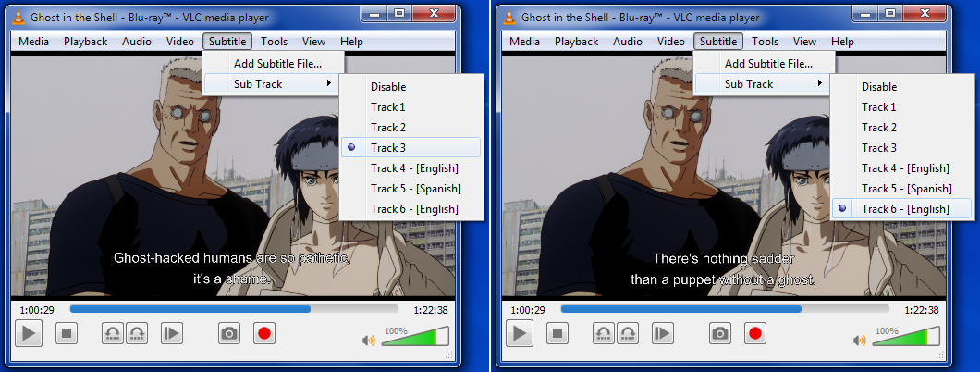980x372 pixels.
Task: Select Track 1 in left window submenu
Action: coord(411,107)
